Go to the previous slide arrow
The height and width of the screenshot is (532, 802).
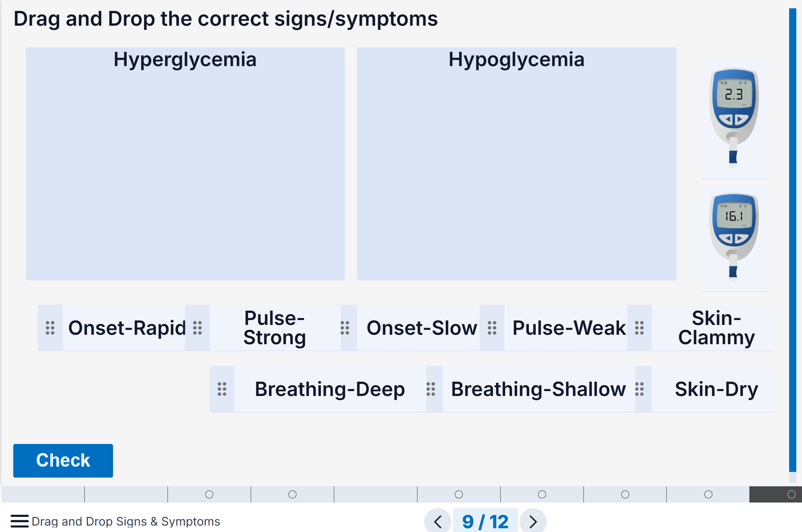pyautogui.click(x=438, y=522)
